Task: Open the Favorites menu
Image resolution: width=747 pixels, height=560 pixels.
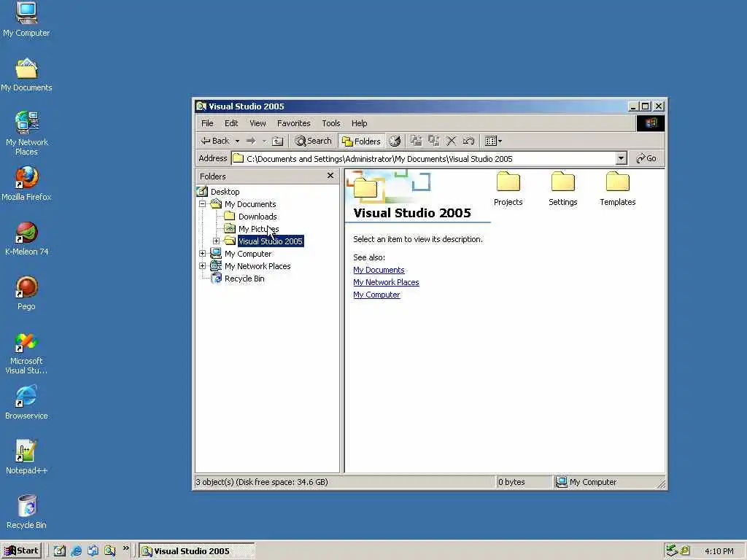Action: tap(293, 123)
